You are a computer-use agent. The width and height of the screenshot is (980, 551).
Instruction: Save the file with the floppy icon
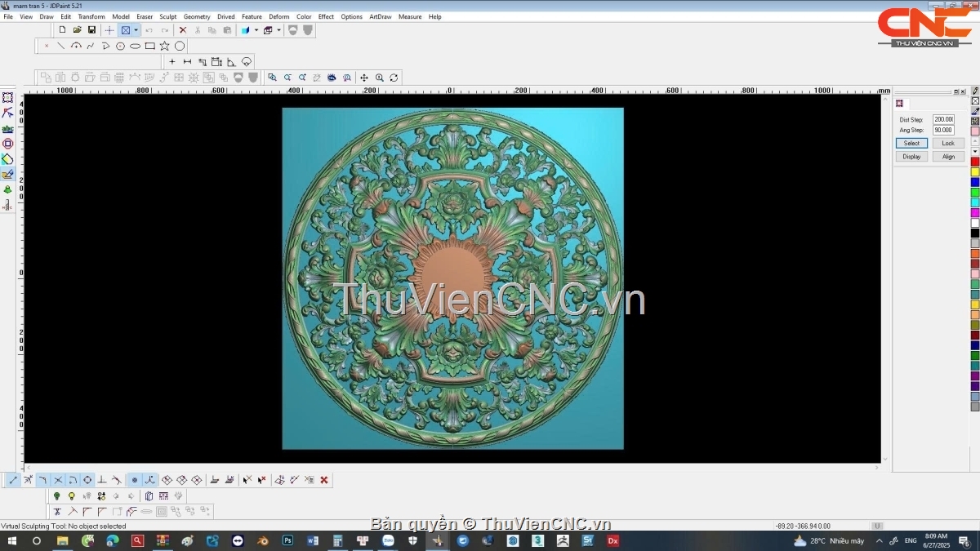coord(91,30)
